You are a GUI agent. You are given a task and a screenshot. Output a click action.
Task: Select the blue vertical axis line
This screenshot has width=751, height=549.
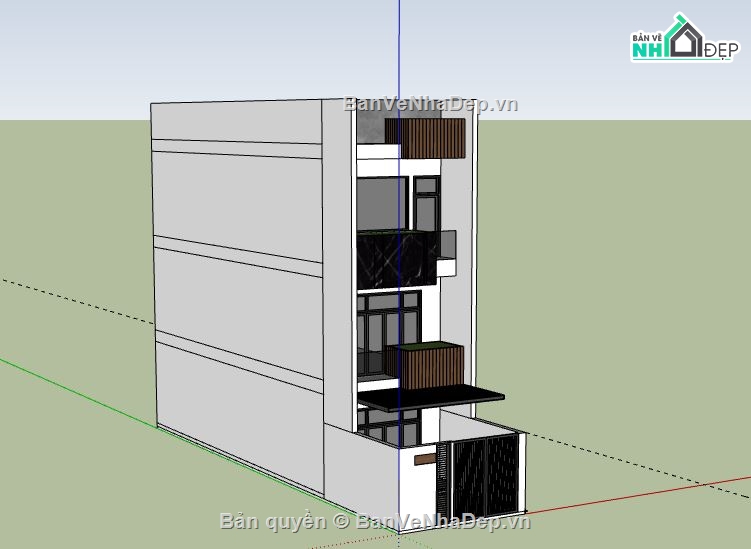399,50
